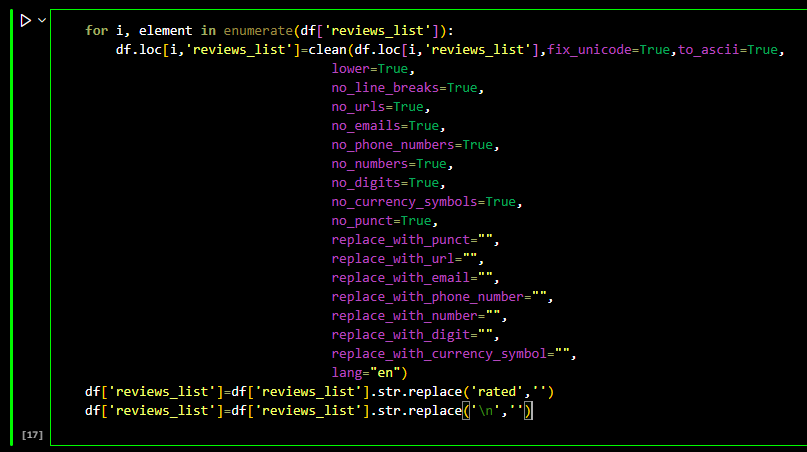Open the run options chevron beside play
Viewport: 807px width, 452px height.
click(x=42, y=20)
